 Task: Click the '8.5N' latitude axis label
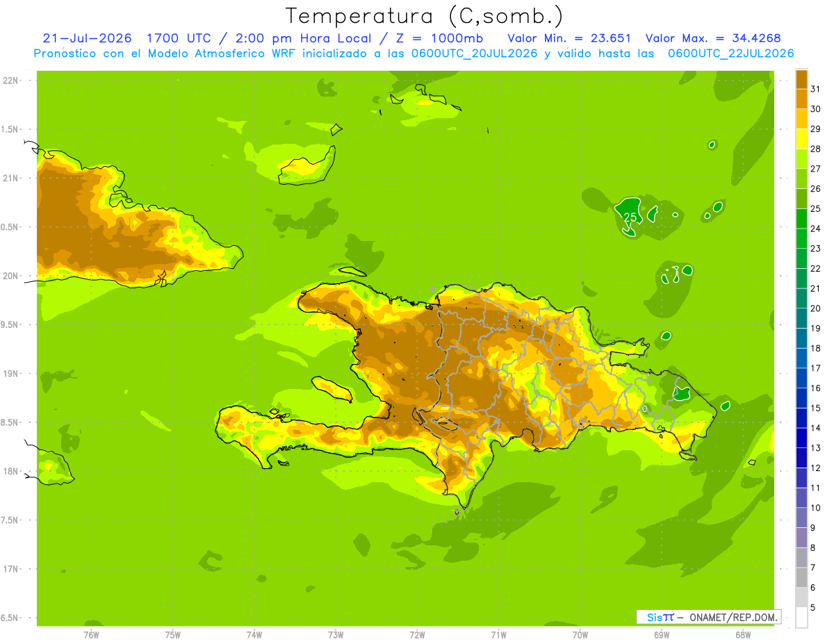pos(10,422)
